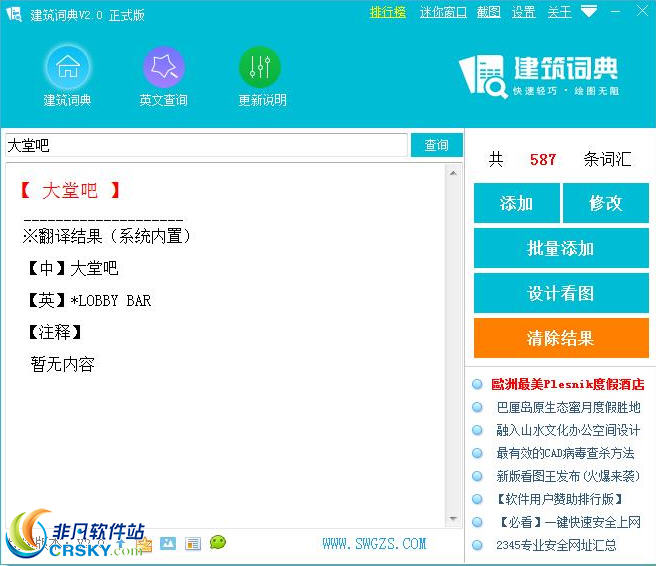Click the 截图 screenshot link
The width and height of the screenshot is (656, 566).
(x=489, y=12)
